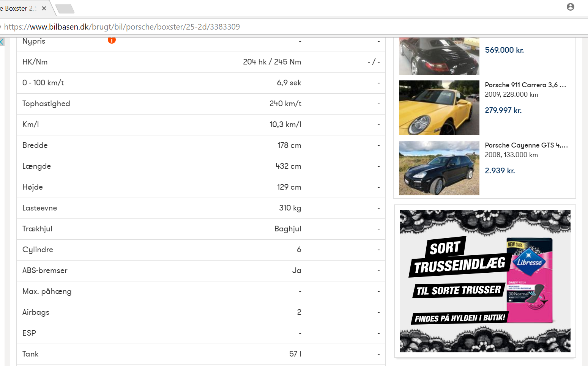Open a new browser tab
This screenshot has height=366, width=588.
point(65,8)
